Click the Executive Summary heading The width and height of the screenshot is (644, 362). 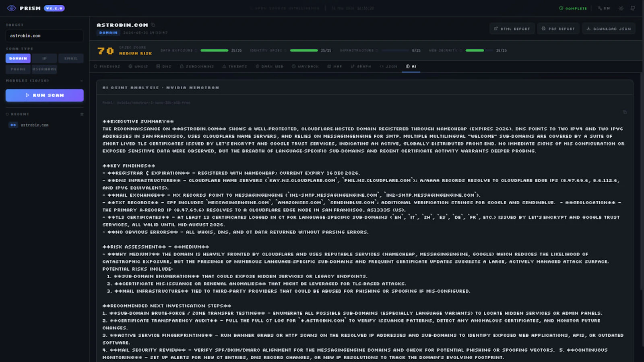138,121
